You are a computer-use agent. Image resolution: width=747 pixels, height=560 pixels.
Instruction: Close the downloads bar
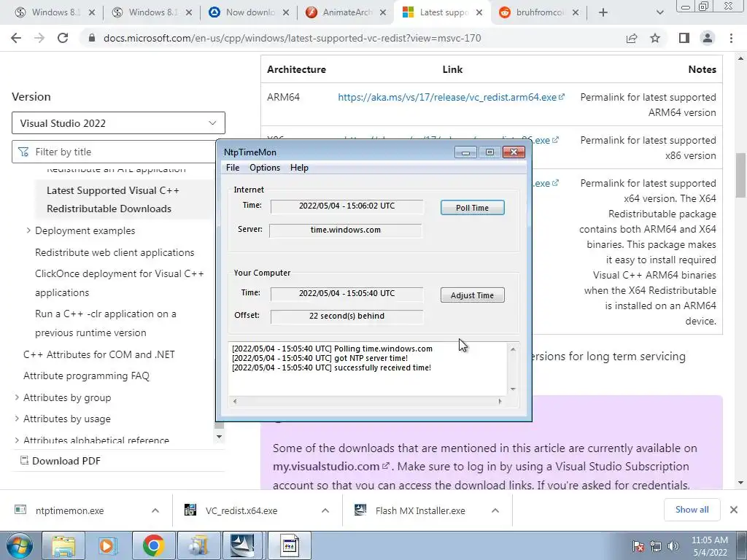pos(734,510)
